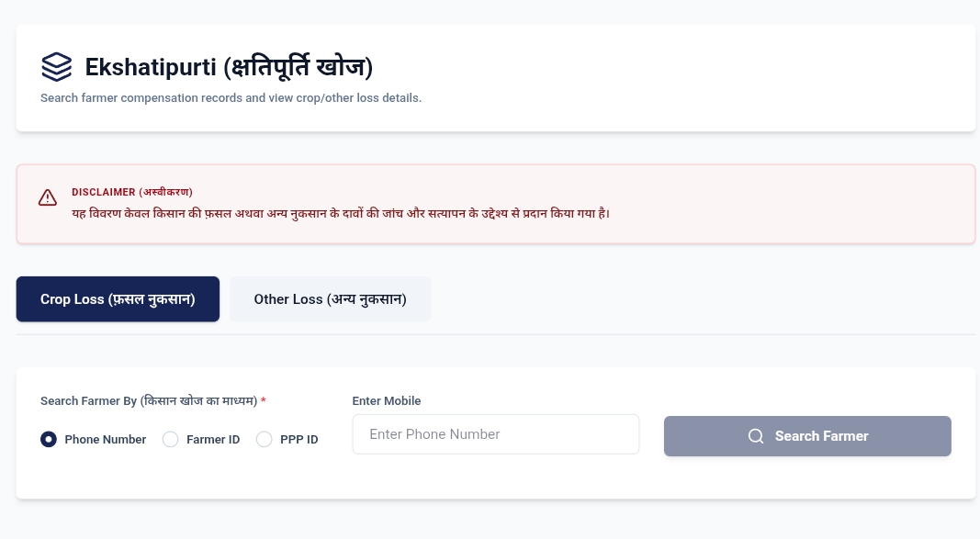Select the Phone Number radio option
Viewport: 980px width, 539px height.
point(49,439)
